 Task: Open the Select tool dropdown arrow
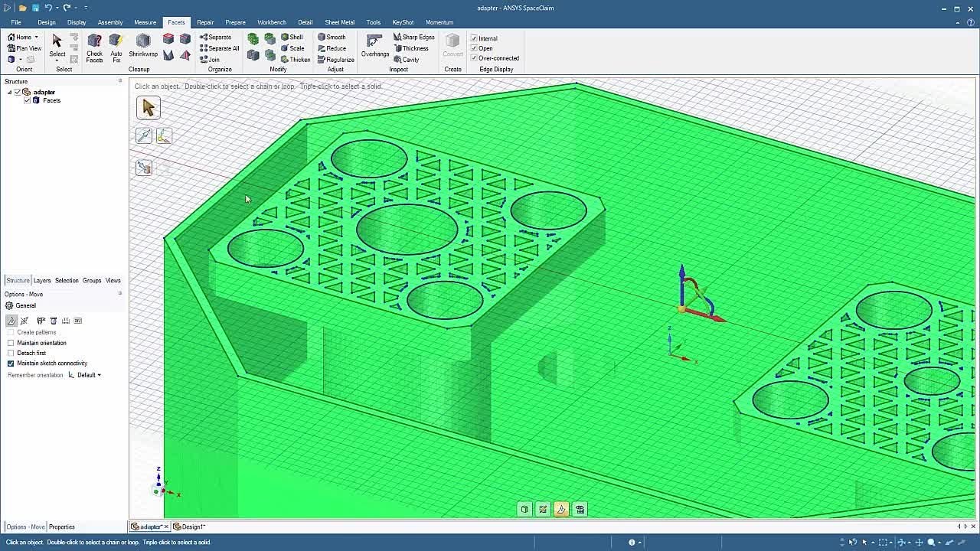tap(57, 60)
